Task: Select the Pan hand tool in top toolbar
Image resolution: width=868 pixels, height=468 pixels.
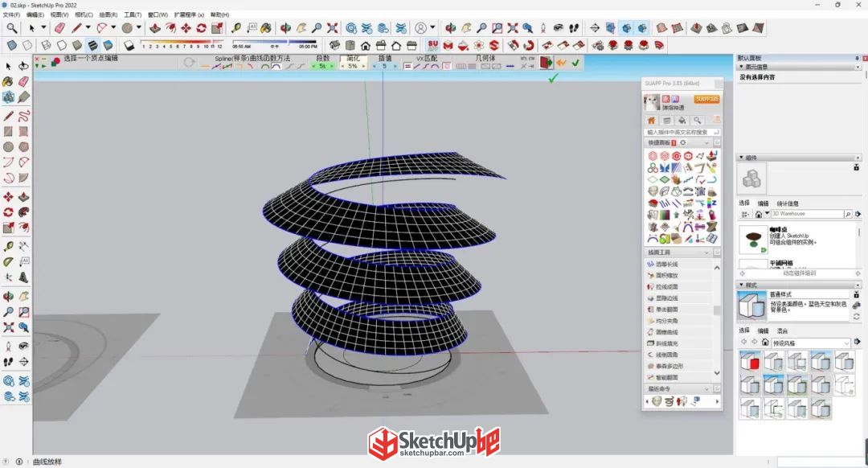Action: (301, 27)
